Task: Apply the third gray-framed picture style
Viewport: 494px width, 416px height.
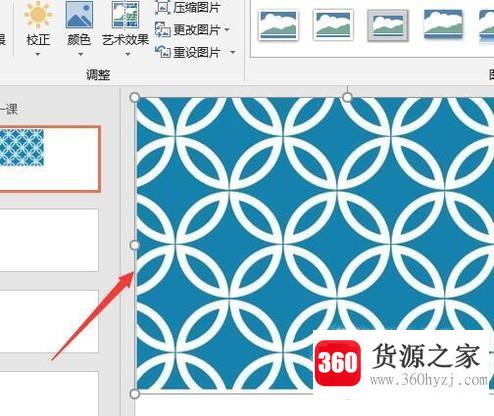Action: (x=388, y=26)
